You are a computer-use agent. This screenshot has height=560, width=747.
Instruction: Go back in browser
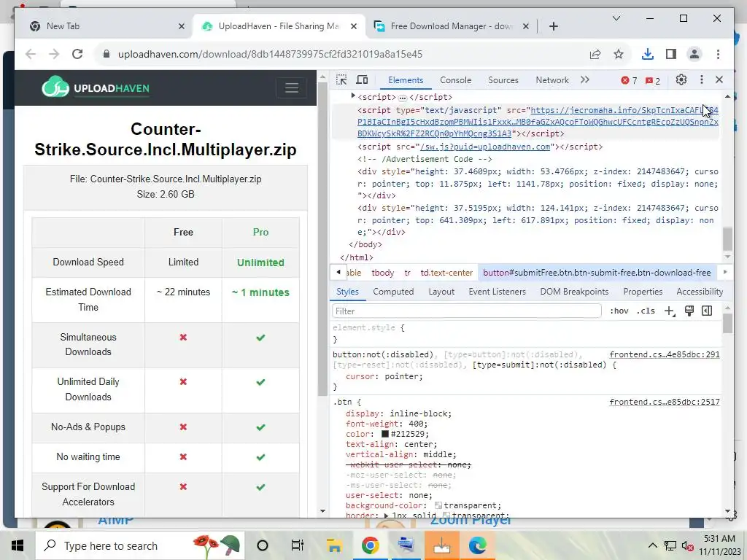(x=31, y=54)
